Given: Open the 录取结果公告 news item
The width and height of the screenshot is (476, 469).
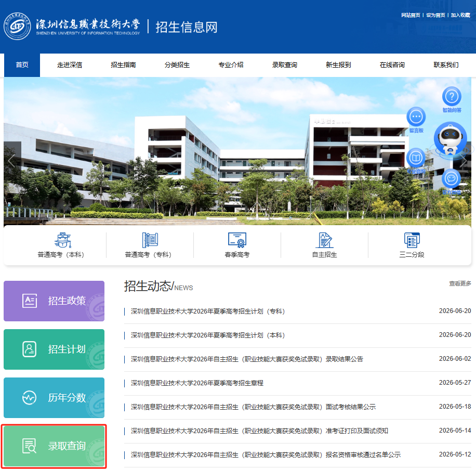Looking at the screenshot, I should [x=247, y=359].
